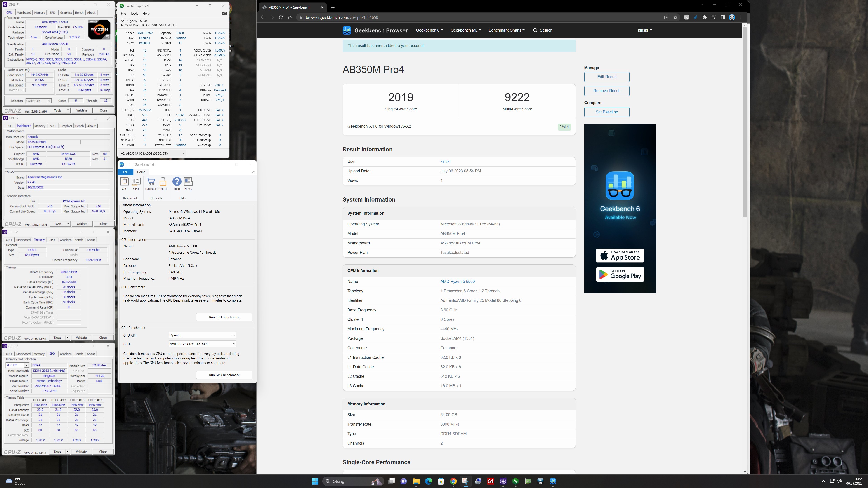Open a new browser tab with the plus icon
This screenshot has width=868, height=488.
[x=333, y=7]
